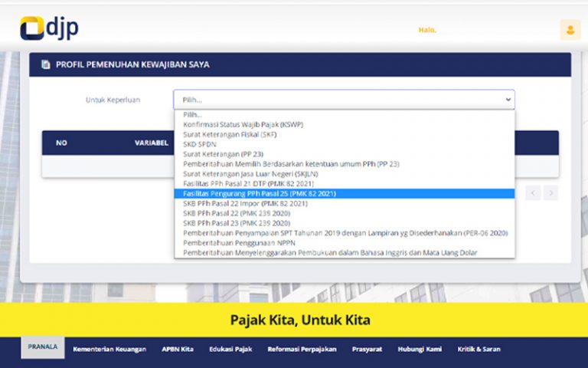
Task: Go to the previous table page arrow
Action: pos(533,192)
